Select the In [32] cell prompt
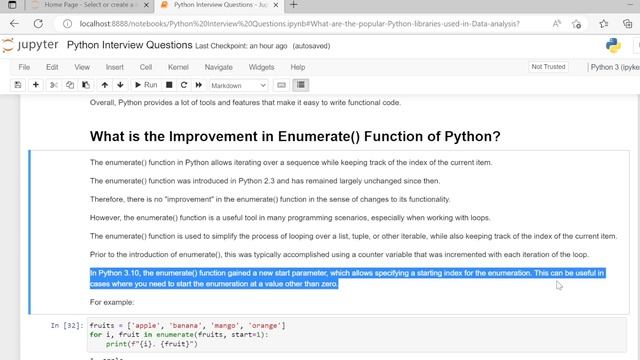The image size is (640, 360). coord(67,325)
